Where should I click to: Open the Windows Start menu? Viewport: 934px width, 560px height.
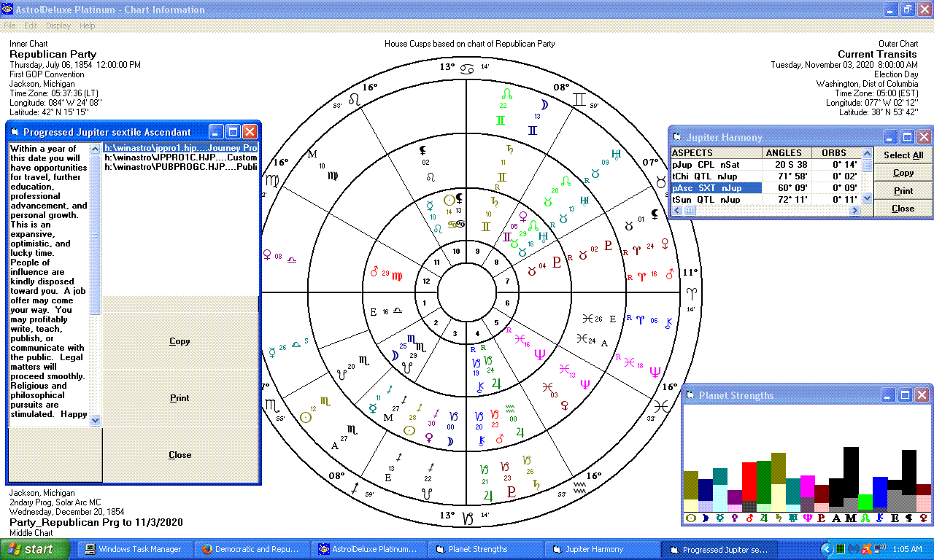click(36, 549)
